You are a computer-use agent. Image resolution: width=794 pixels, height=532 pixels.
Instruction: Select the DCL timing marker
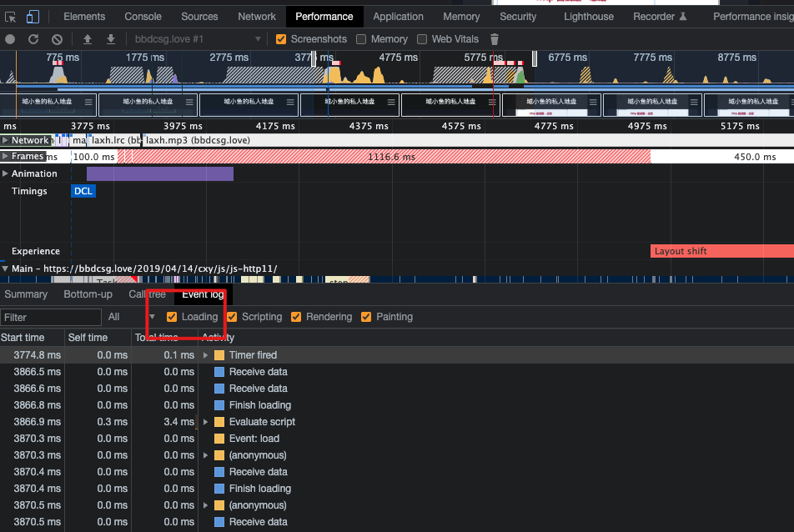point(83,191)
